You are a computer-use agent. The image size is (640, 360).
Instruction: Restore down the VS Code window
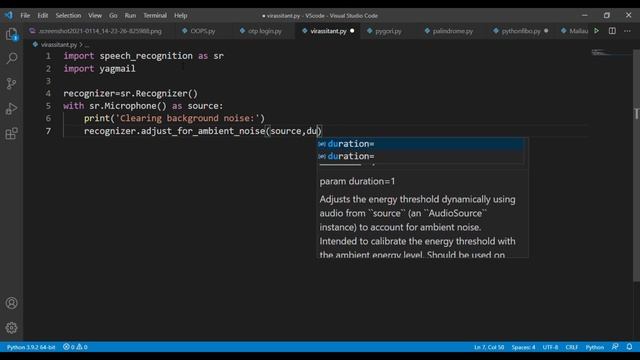(607, 16)
